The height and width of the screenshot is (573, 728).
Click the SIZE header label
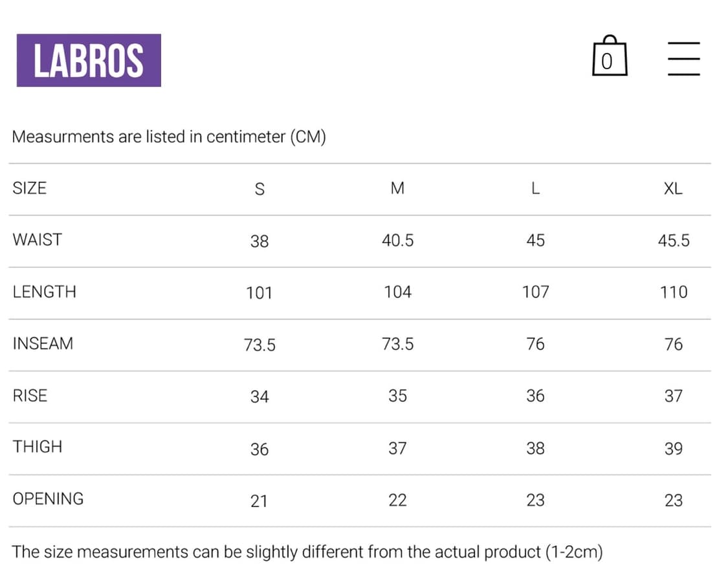click(x=29, y=188)
